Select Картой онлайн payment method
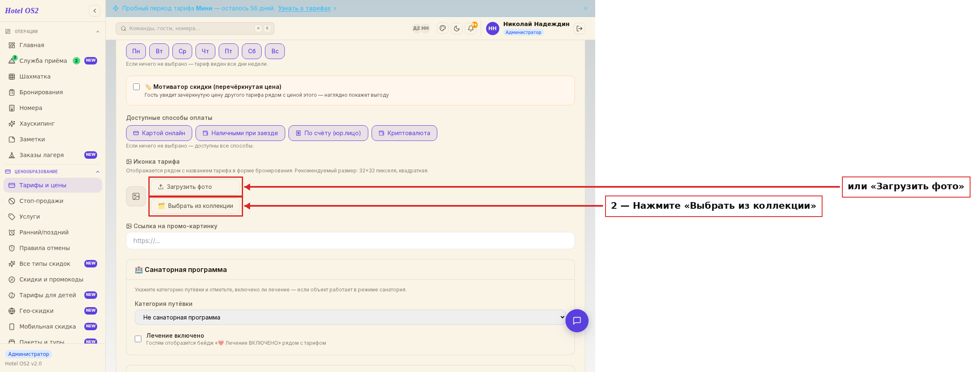 (159, 133)
